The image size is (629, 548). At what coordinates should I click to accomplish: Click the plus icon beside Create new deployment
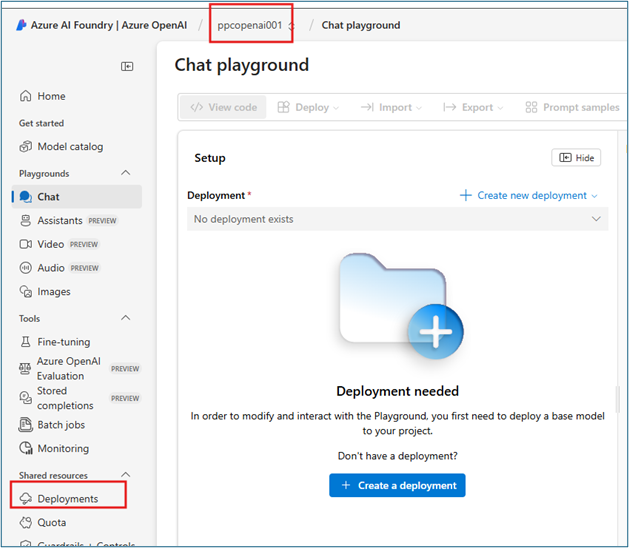tap(465, 195)
